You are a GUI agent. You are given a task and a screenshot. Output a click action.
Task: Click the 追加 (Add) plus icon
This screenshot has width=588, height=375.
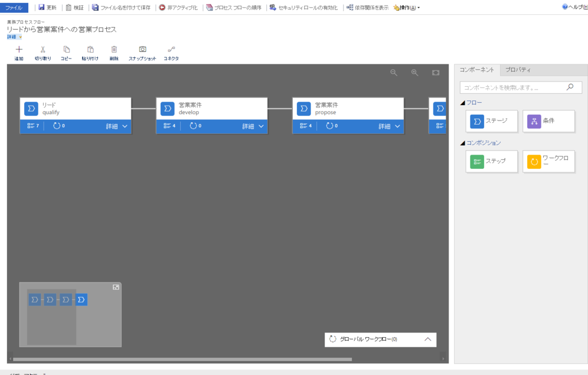click(x=19, y=49)
